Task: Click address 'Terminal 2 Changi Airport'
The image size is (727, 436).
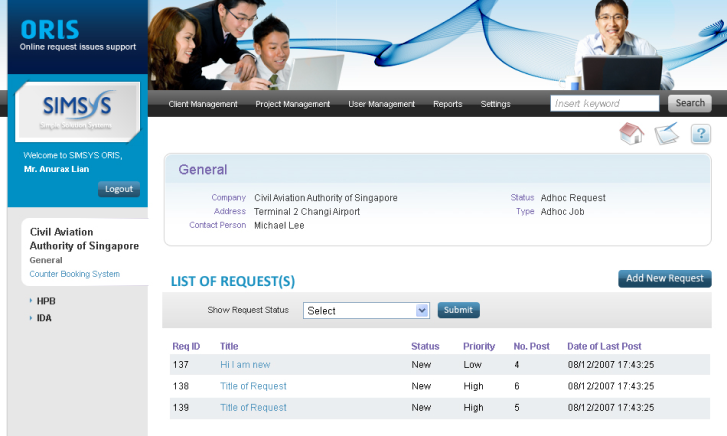Action: tap(307, 212)
